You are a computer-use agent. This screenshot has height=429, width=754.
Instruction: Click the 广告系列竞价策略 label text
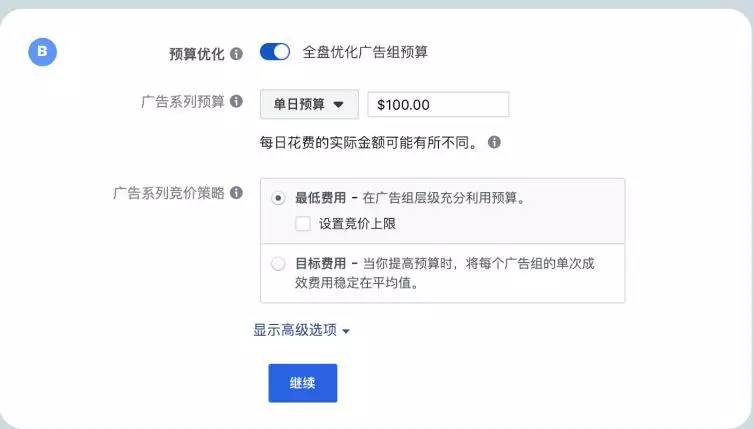[169, 192]
